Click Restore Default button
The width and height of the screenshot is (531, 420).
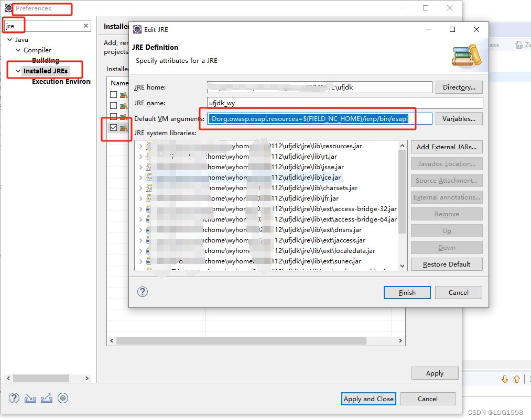(x=447, y=264)
